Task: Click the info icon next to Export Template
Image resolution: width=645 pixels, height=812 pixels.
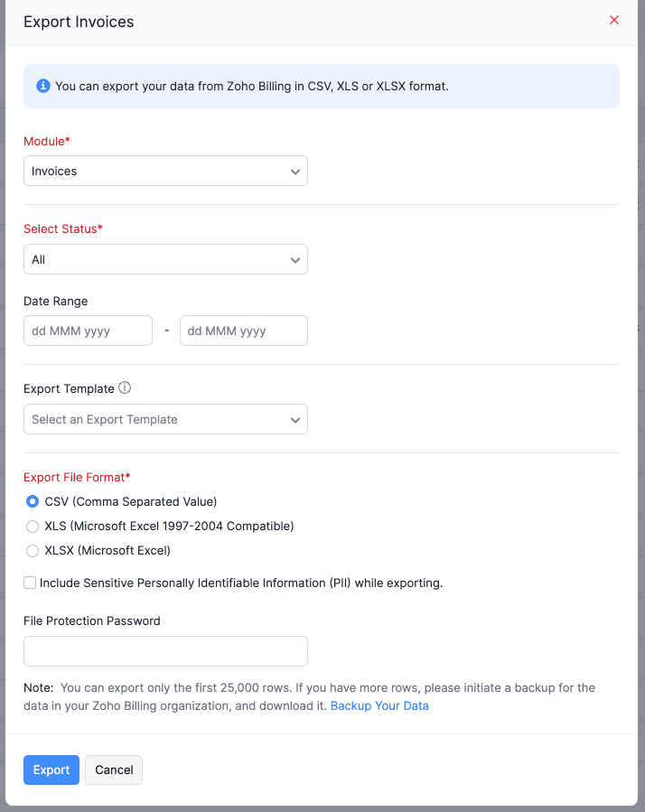Action: pyautogui.click(x=126, y=388)
